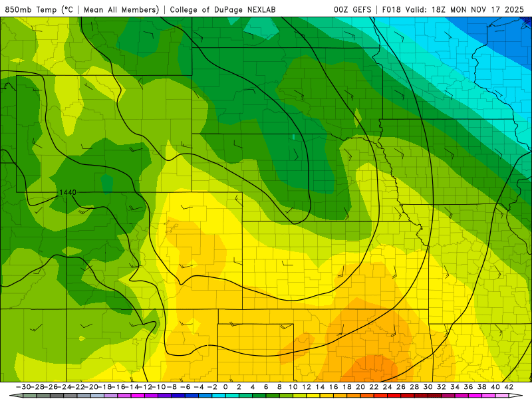Click the '-20' value on the temperature scale

[x=90, y=387]
